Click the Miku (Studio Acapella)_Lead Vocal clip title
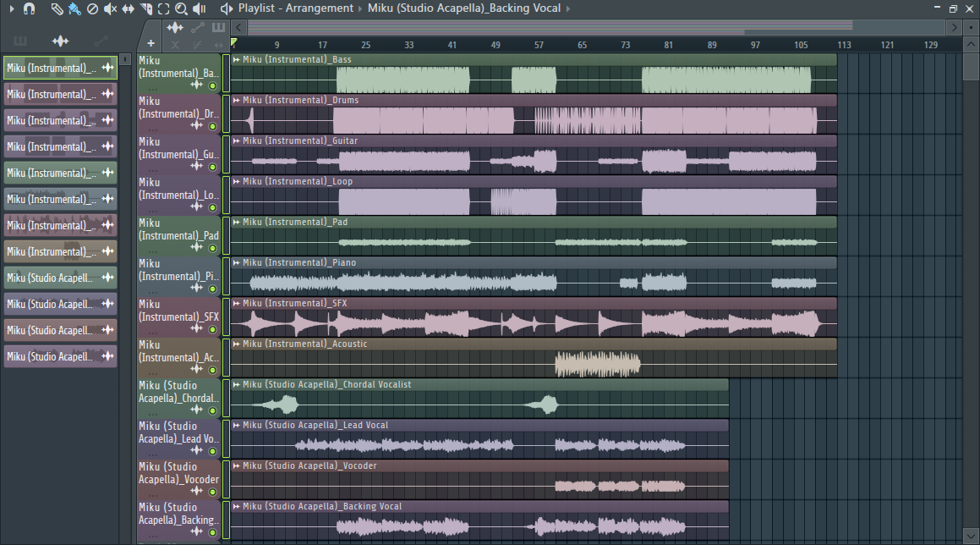This screenshot has height=545, width=980. [315, 425]
